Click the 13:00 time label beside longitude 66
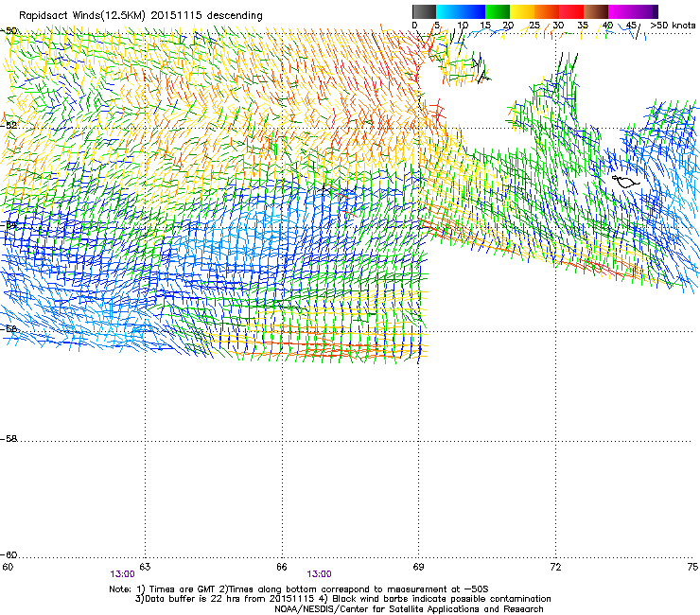Viewport: 700px width, 615px height. tap(319, 574)
